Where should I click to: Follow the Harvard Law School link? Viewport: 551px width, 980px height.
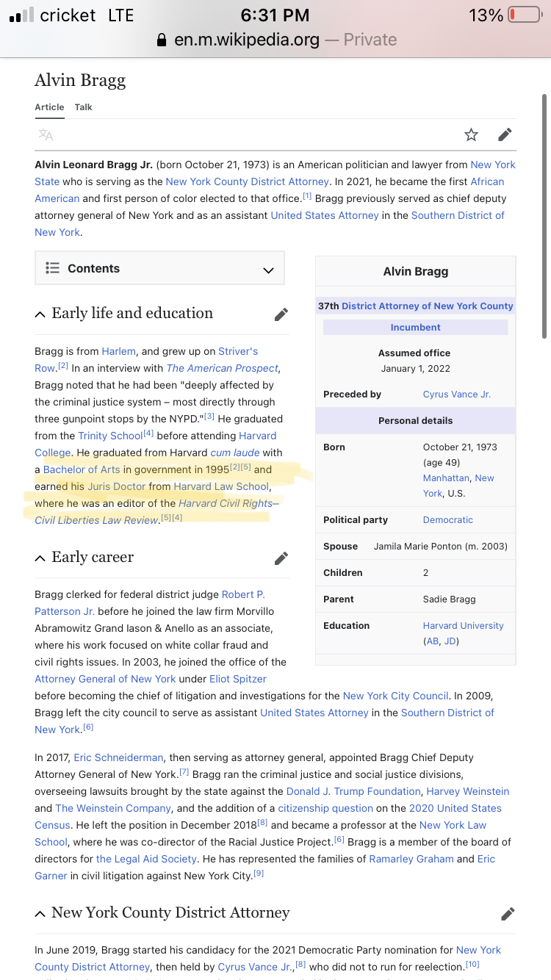(x=221, y=486)
